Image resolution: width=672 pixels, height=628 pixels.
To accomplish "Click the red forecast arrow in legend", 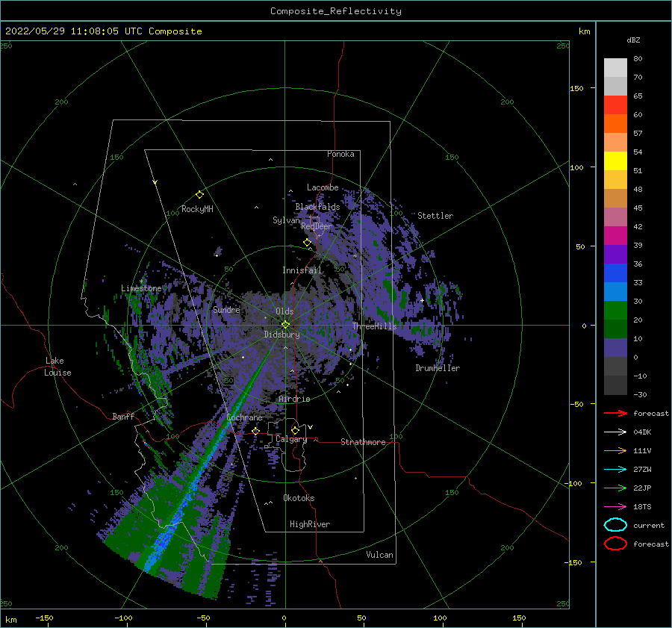I will [x=615, y=413].
